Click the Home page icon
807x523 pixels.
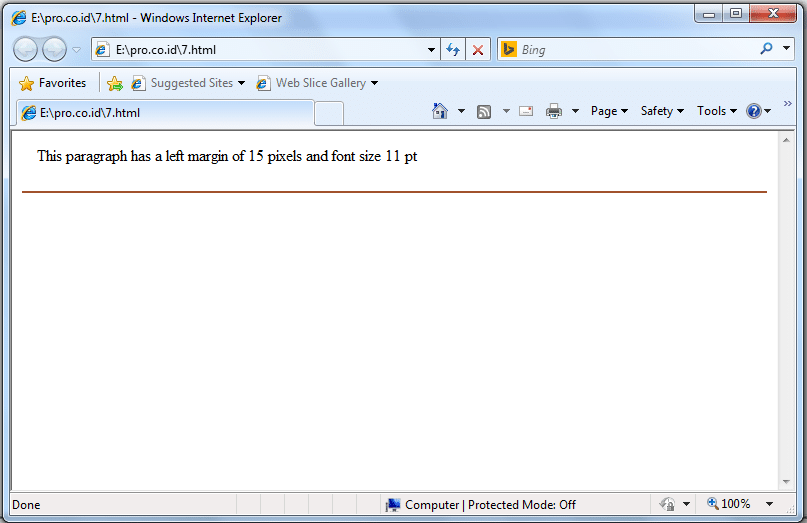click(440, 111)
